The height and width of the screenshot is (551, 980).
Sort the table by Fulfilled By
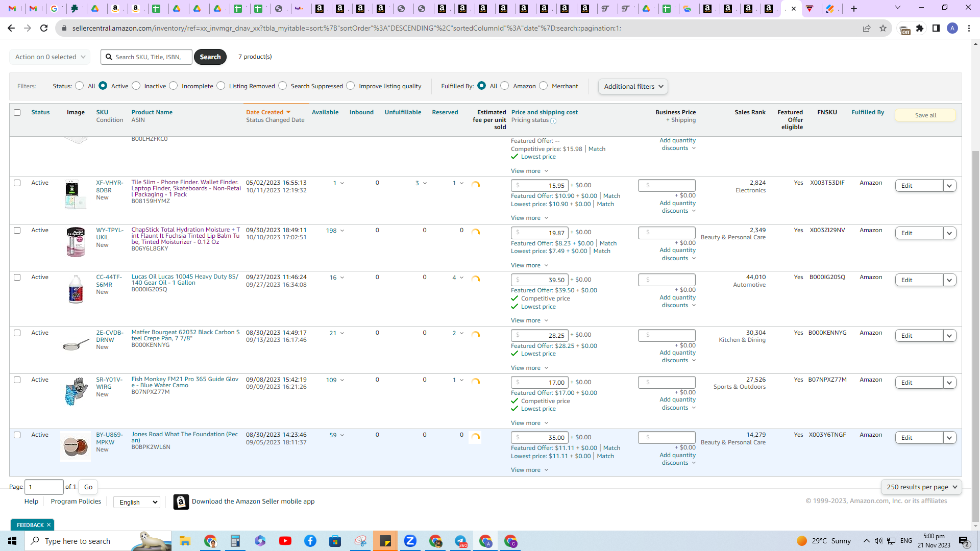(x=868, y=112)
